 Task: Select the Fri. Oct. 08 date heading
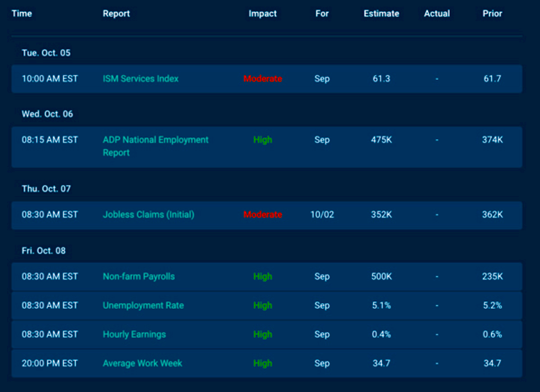44,251
